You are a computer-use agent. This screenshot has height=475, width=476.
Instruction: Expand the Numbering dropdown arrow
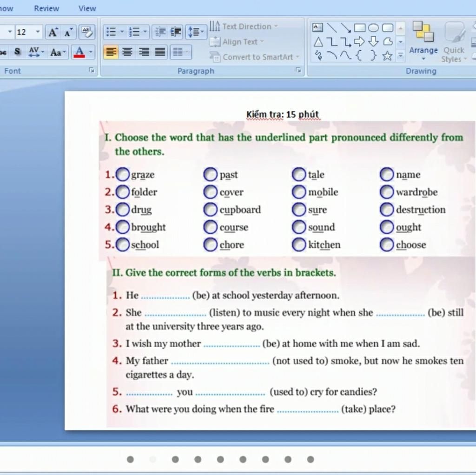(x=145, y=32)
